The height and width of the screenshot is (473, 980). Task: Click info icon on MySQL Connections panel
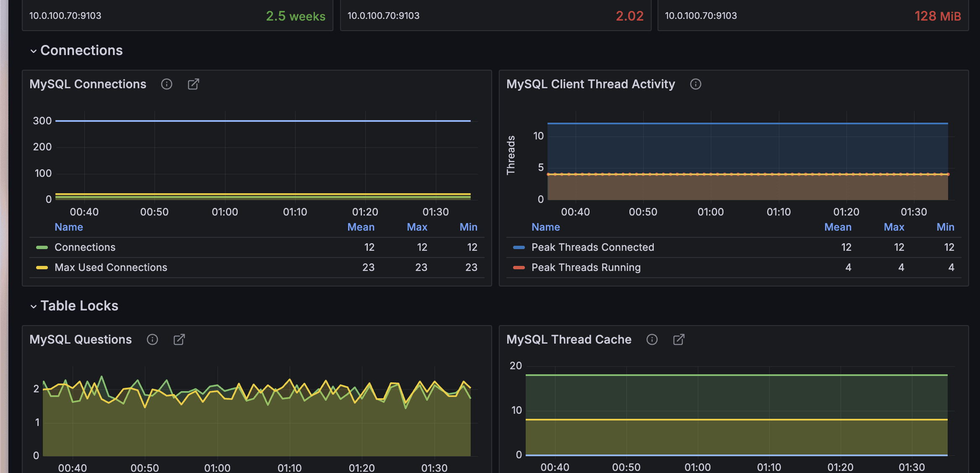(167, 84)
